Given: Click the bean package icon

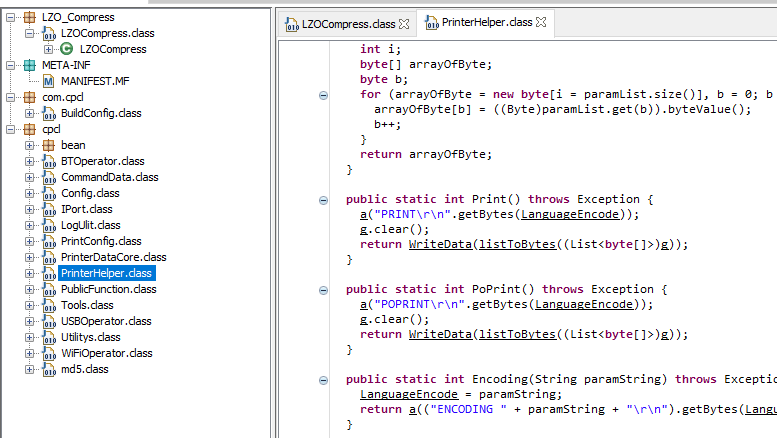Looking at the screenshot, I should pos(49,145).
